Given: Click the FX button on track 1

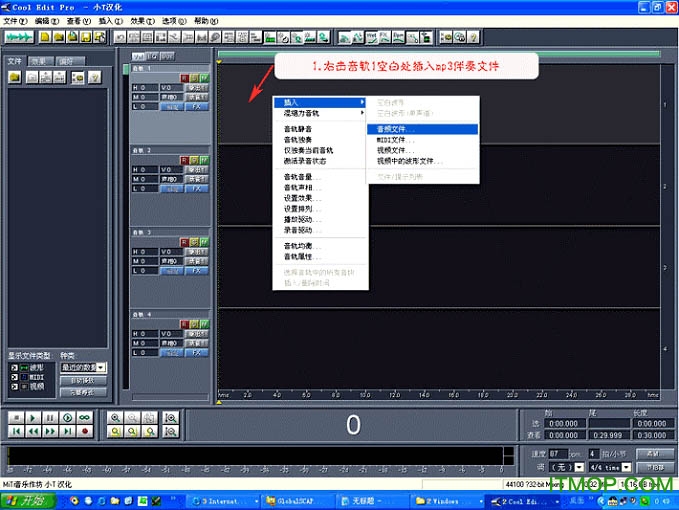Looking at the screenshot, I should [x=197, y=105].
